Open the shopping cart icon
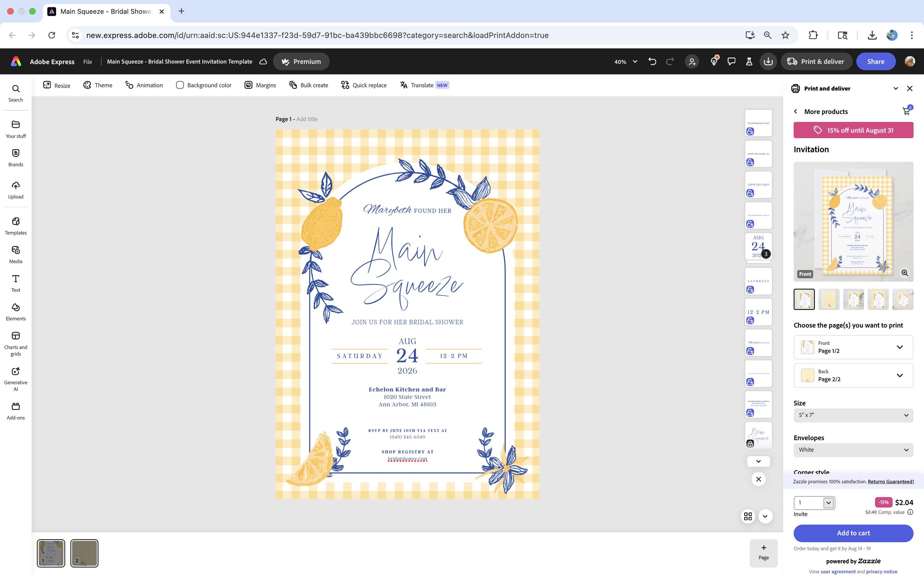 (x=906, y=111)
